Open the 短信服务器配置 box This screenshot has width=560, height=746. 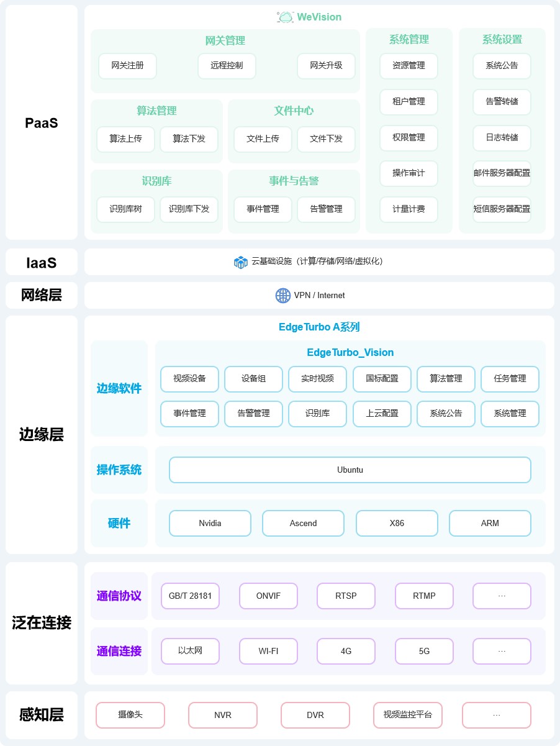click(502, 209)
